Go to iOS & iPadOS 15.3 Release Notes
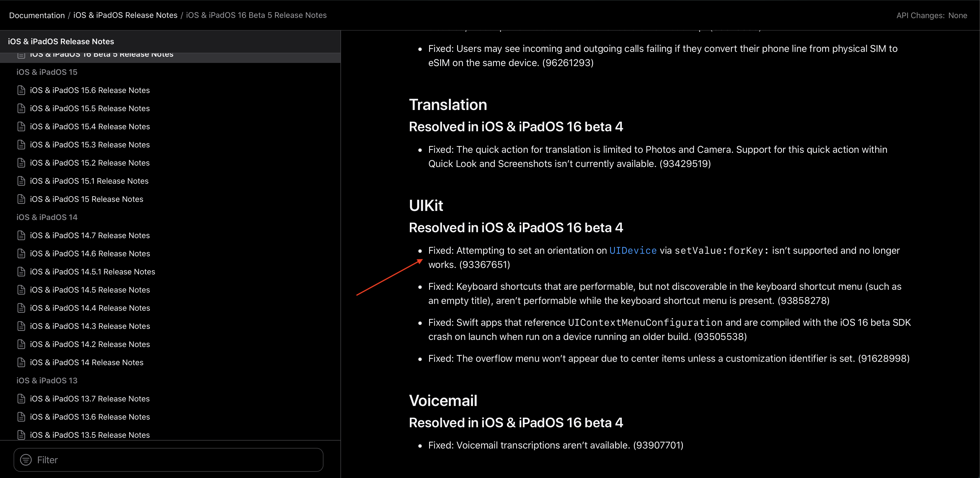Viewport: 980px width, 478px height. point(90,145)
